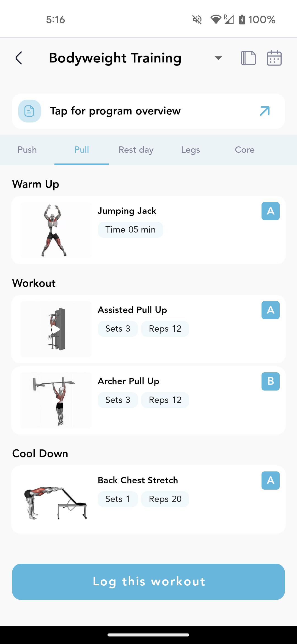Image resolution: width=297 pixels, height=644 pixels.
Task: Tap for program overview card
Action: pyautogui.click(x=148, y=111)
